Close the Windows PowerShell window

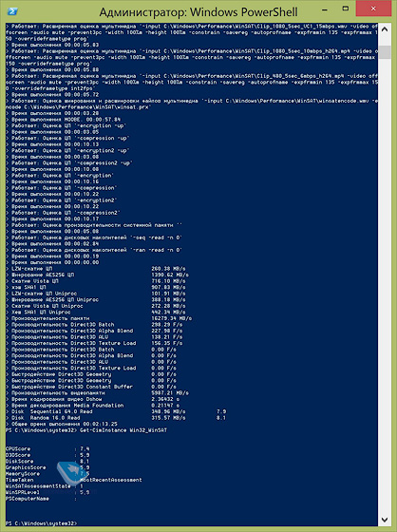coord(373,9)
